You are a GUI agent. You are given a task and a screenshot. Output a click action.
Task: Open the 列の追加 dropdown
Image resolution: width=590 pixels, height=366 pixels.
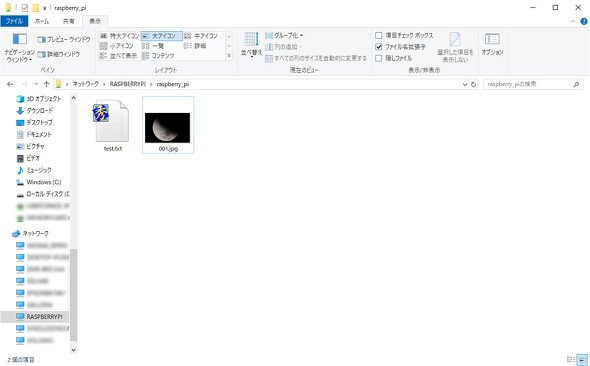tap(283, 47)
